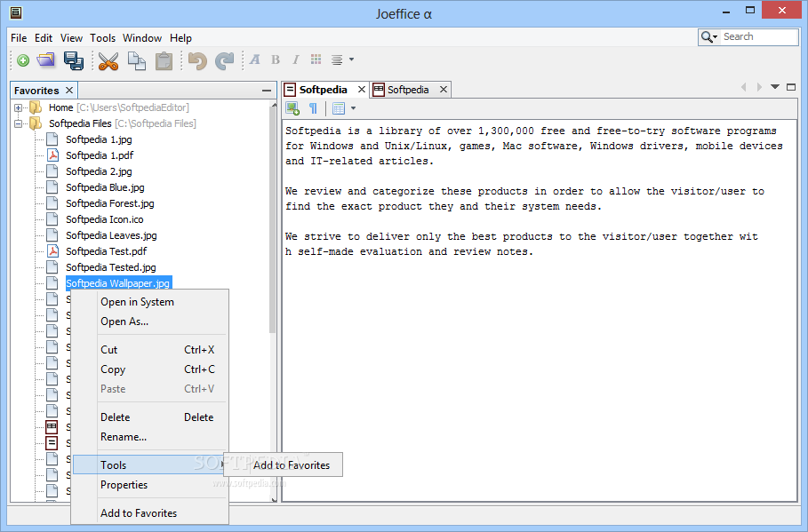Maximize the editor window panel
The width and height of the screenshot is (808, 532).
(791, 87)
